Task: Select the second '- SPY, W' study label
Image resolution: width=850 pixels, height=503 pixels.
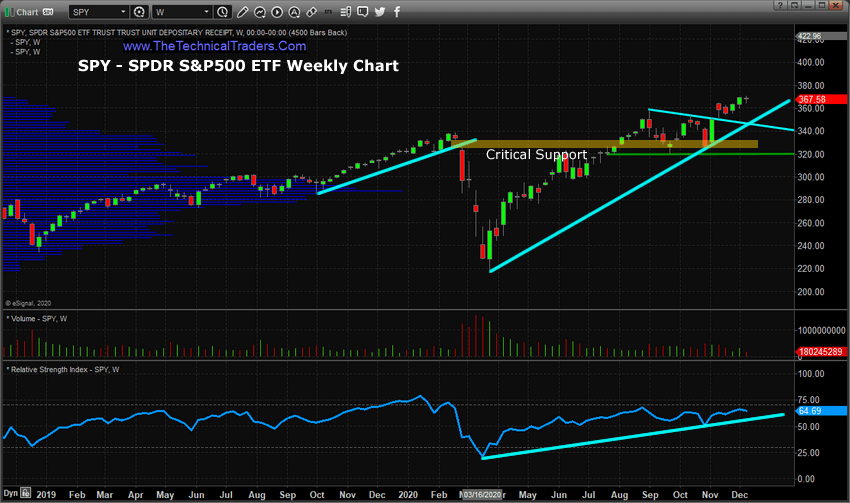Action: point(25,52)
